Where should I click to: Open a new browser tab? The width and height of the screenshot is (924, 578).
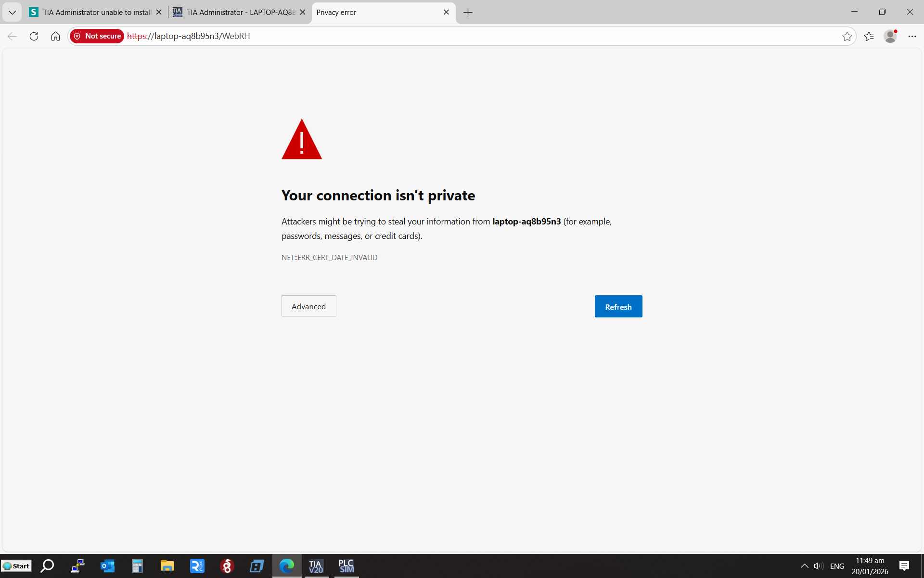(x=468, y=13)
